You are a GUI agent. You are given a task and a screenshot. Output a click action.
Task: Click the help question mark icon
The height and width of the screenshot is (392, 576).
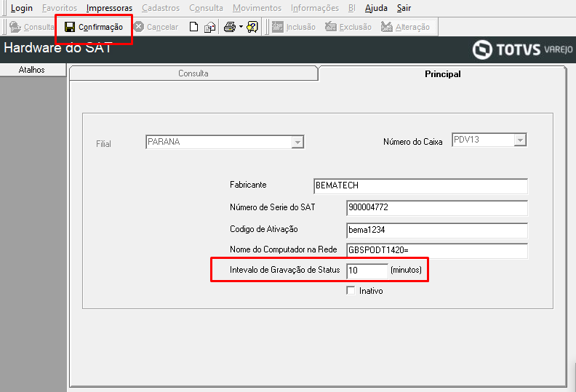click(x=252, y=27)
